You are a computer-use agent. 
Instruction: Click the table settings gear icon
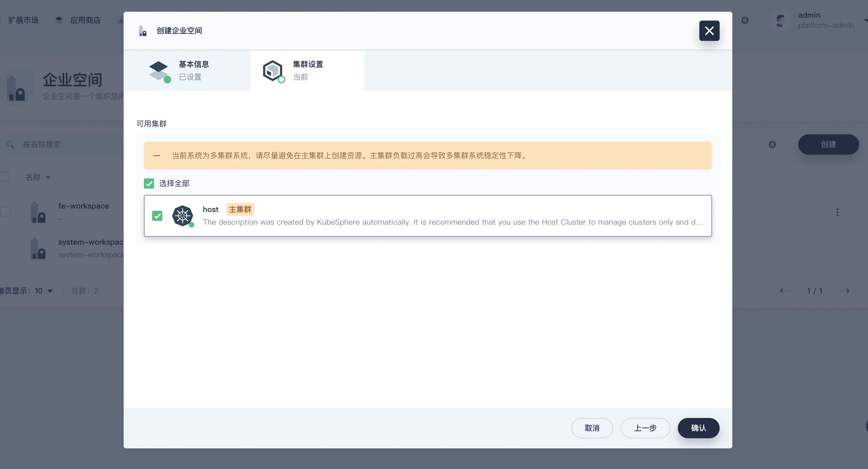[772, 145]
